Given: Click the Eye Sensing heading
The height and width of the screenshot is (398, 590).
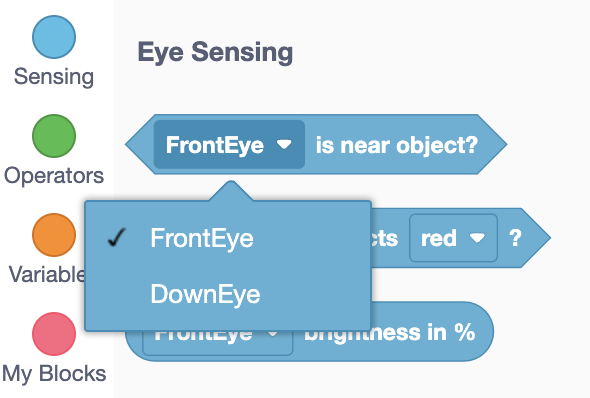Looking at the screenshot, I should [215, 52].
